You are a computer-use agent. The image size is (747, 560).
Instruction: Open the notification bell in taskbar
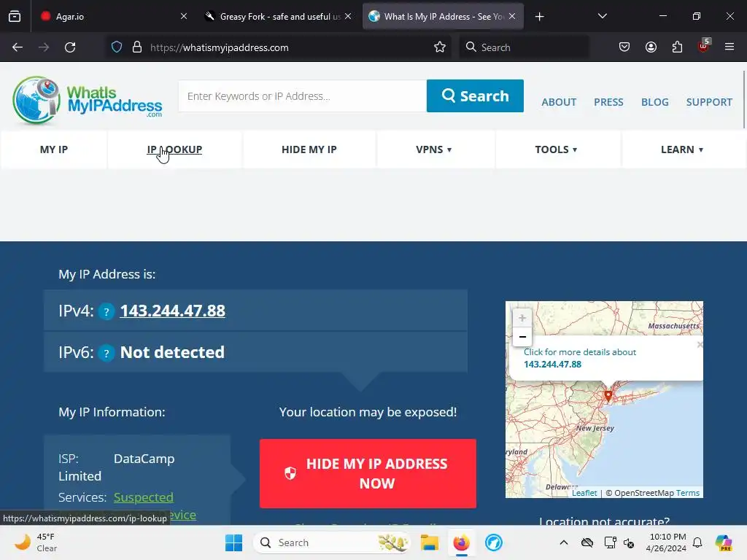point(697,542)
